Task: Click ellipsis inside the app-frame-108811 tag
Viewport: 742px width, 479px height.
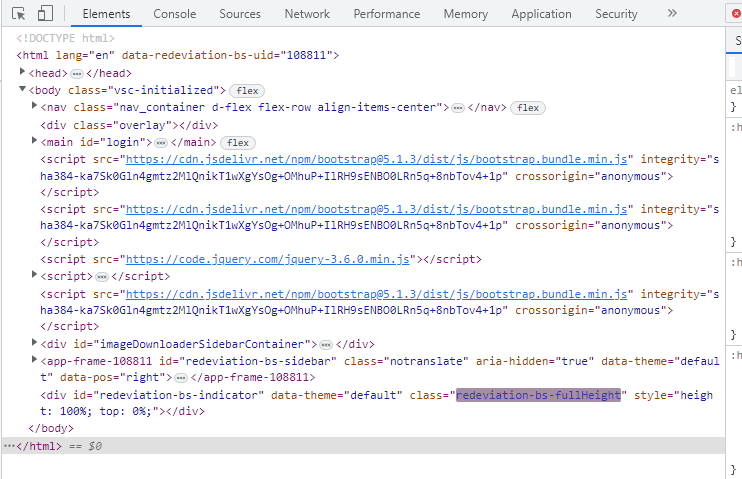Action: click(181, 378)
